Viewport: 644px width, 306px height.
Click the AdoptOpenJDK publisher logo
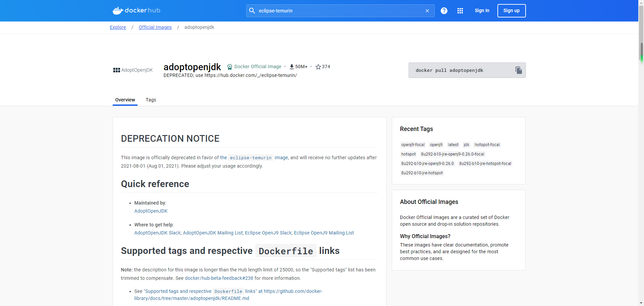tap(133, 70)
